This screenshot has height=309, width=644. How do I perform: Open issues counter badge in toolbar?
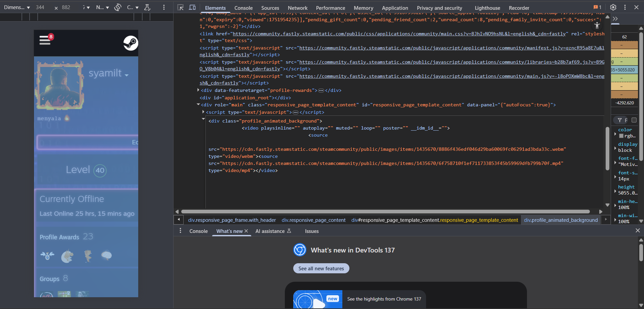pyautogui.click(x=598, y=7)
